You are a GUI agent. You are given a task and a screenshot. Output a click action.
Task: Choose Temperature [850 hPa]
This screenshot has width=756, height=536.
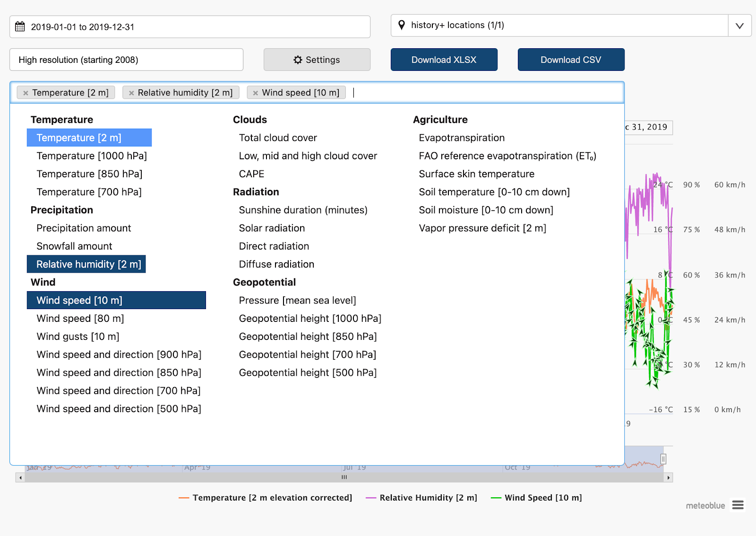pyautogui.click(x=89, y=174)
